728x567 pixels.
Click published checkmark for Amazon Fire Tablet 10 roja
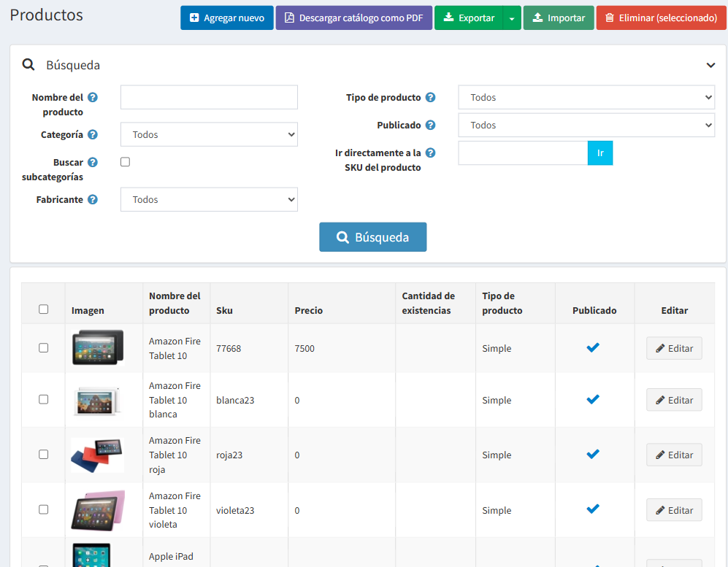point(593,455)
